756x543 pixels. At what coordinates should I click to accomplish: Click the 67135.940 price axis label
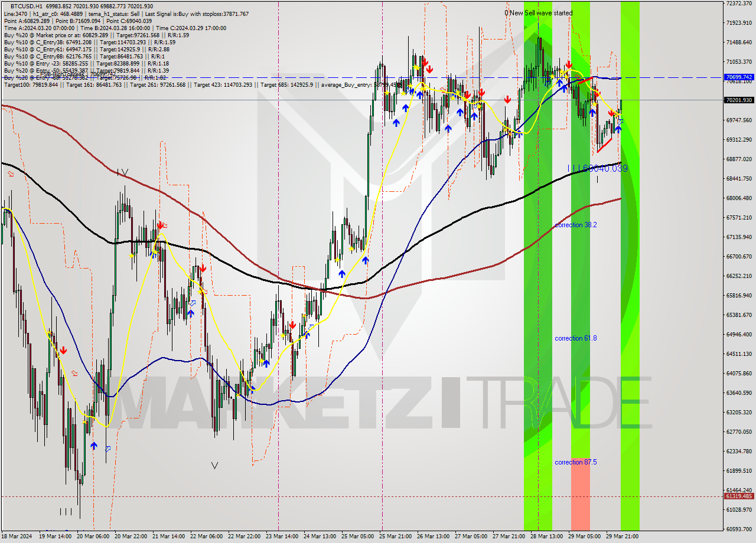pyautogui.click(x=739, y=237)
